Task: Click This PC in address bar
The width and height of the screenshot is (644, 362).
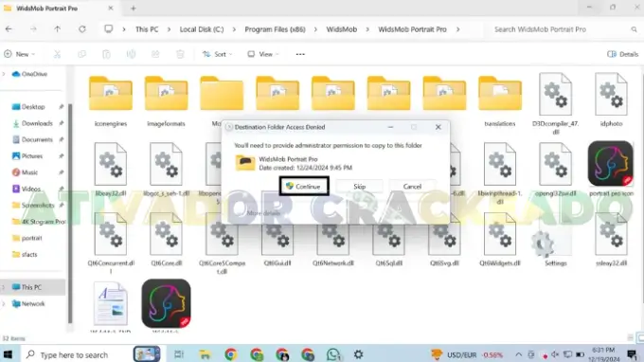Action: click(x=147, y=29)
